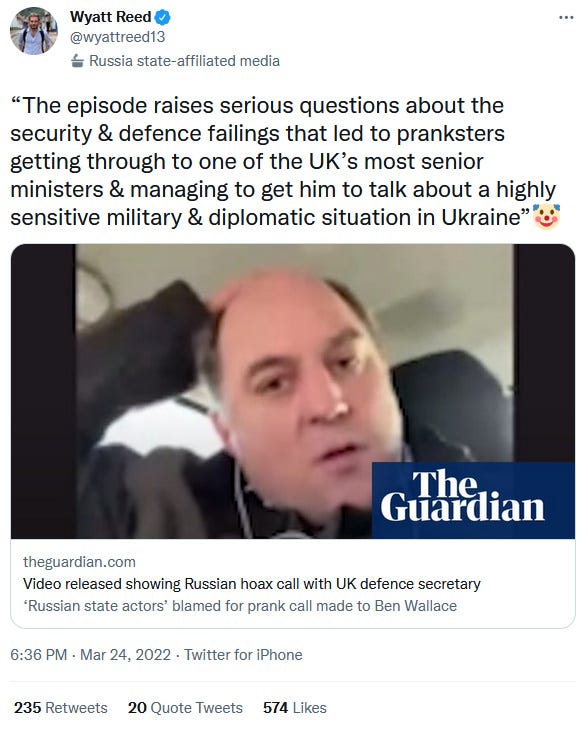Open the 6:36 PM timestamp
Screen dimensions: 588x730
pos(39,655)
